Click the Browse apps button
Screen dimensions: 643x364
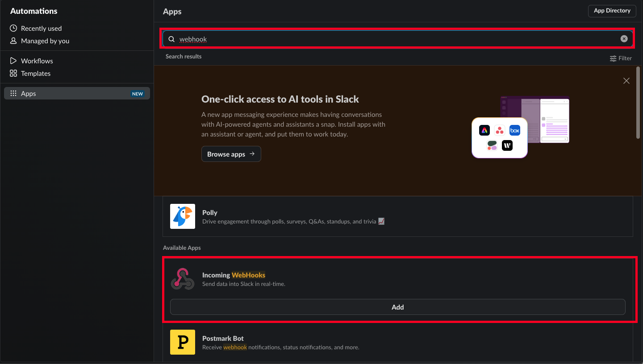[231, 154]
